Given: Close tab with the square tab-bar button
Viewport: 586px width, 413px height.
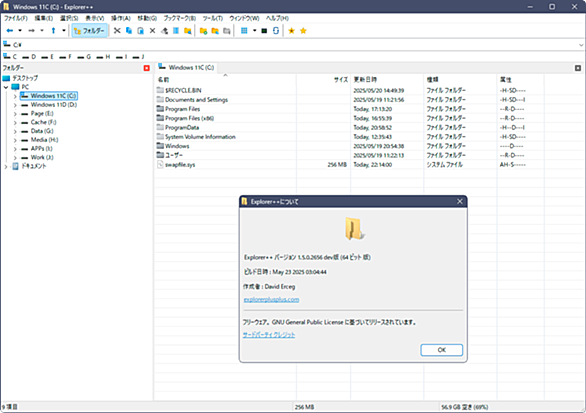Looking at the screenshot, I should [x=578, y=68].
